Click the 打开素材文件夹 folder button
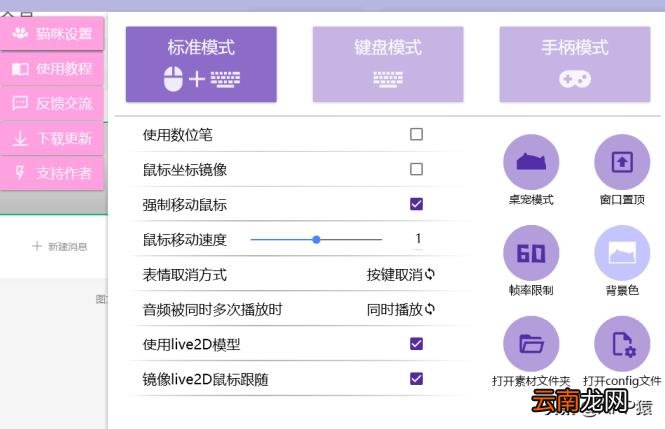The image size is (665, 429). coord(531,344)
